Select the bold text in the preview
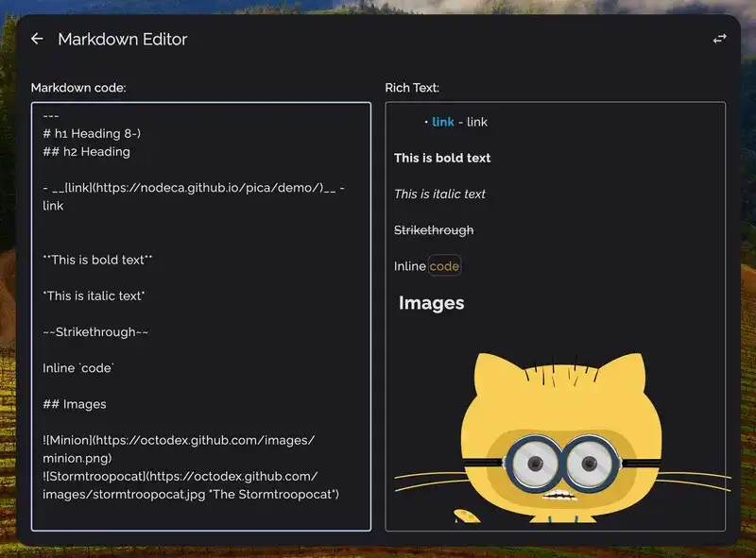Screen dimensions: 756x558 [441, 158]
